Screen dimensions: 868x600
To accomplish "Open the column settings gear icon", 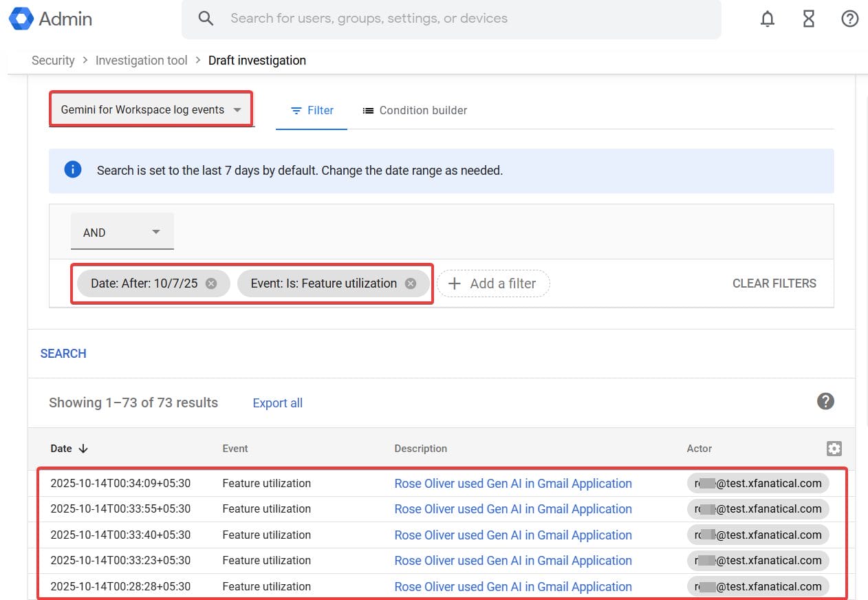I will 834,449.
